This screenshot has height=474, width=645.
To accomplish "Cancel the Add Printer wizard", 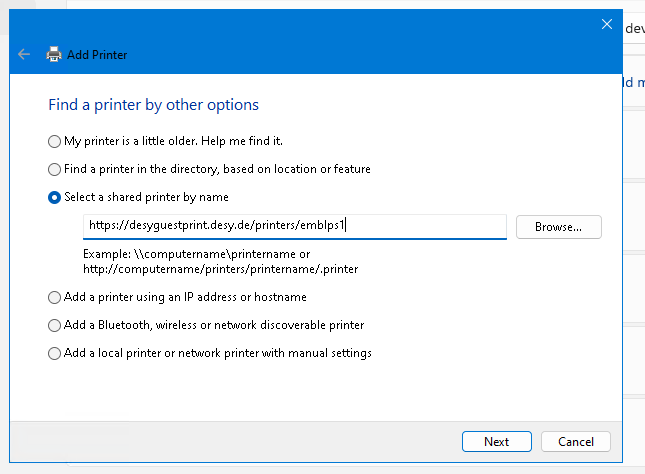I will (x=575, y=441).
